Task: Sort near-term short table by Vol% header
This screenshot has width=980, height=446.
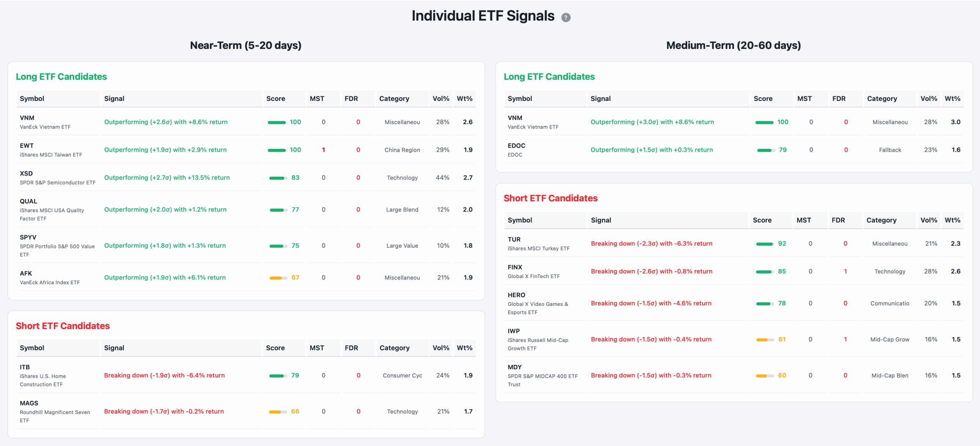Action: click(x=441, y=348)
